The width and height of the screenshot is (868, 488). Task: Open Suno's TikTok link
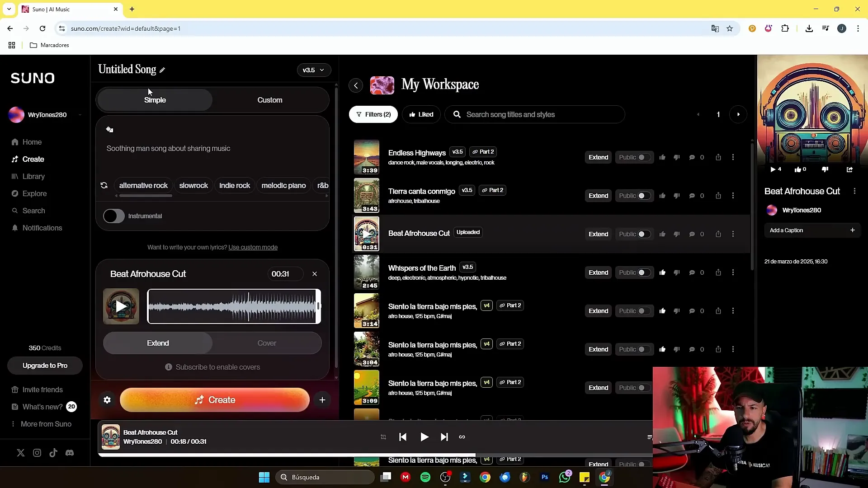(53, 453)
